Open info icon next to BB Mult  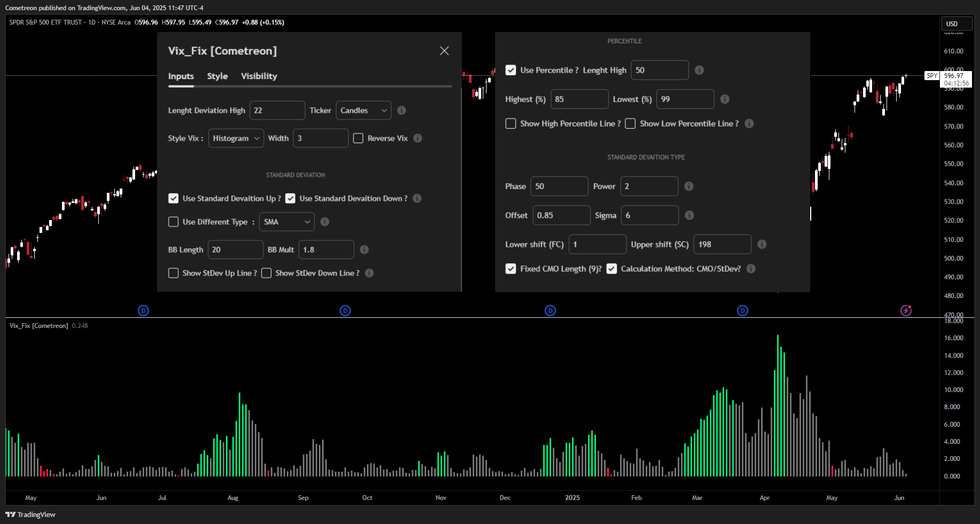click(364, 249)
